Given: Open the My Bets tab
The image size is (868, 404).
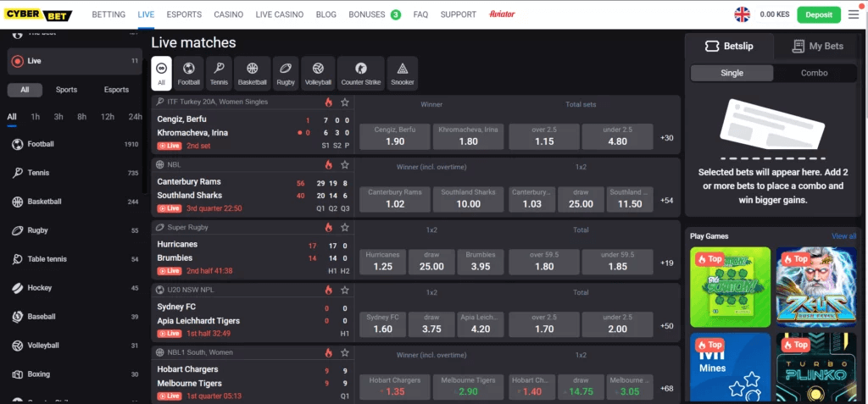Looking at the screenshot, I should coord(818,47).
